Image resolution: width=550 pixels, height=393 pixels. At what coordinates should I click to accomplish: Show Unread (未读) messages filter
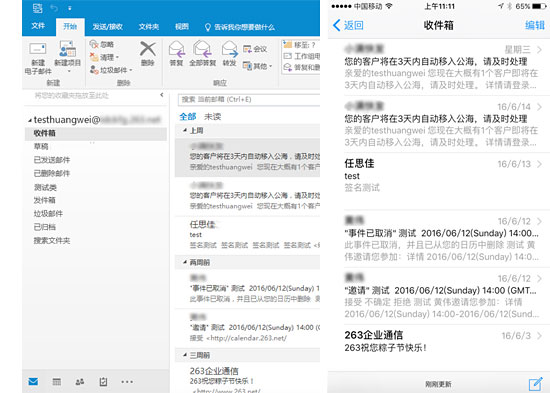pyautogui.click(x=213, y=117)
